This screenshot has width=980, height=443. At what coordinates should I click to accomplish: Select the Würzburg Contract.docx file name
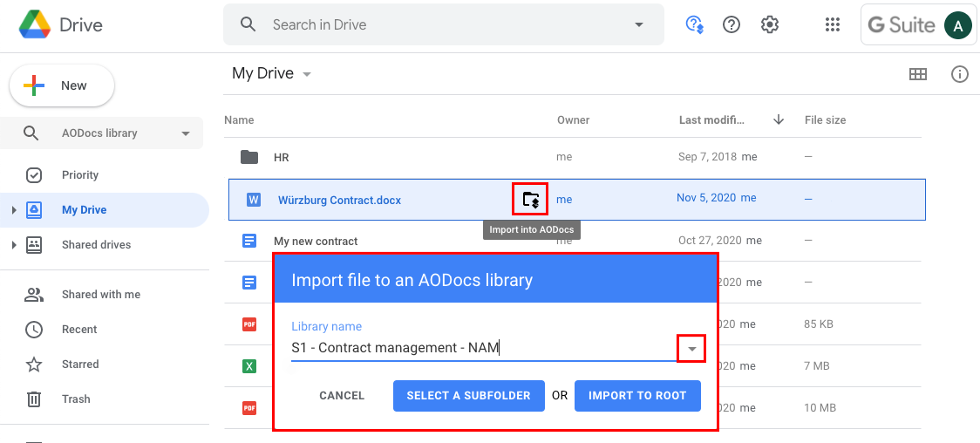point(339,201)
